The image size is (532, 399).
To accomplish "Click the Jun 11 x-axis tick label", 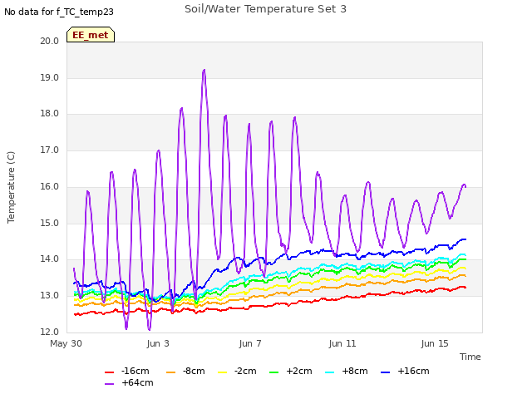I will pyautogui.click(x=342, y=343).
